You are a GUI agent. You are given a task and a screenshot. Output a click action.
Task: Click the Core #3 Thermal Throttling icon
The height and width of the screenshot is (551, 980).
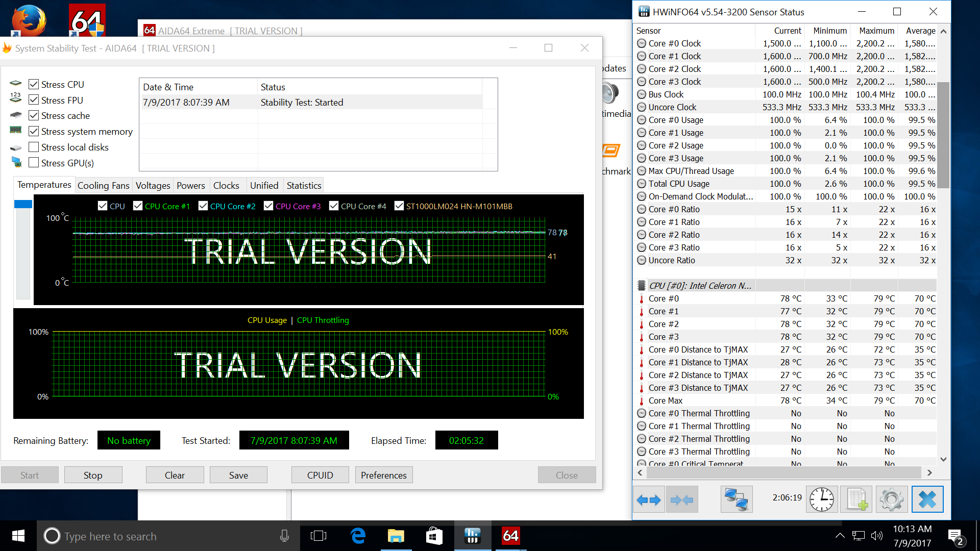click(642, 452)
